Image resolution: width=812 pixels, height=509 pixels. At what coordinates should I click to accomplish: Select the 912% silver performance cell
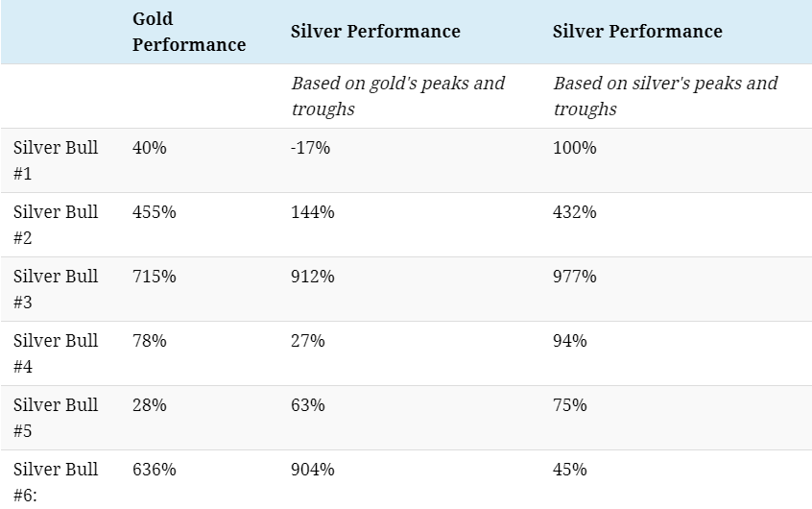313,277
